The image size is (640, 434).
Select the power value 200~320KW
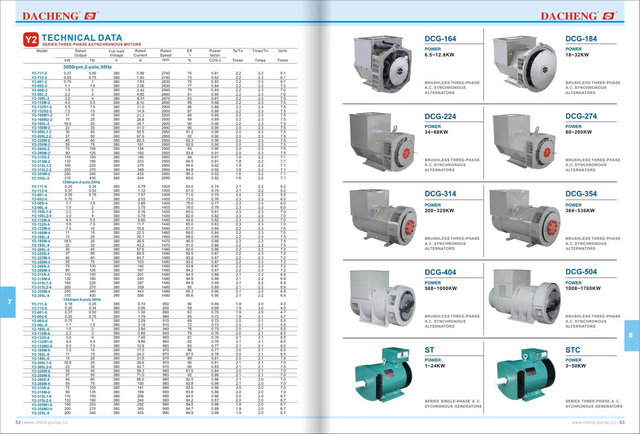(x=439, y=211)
